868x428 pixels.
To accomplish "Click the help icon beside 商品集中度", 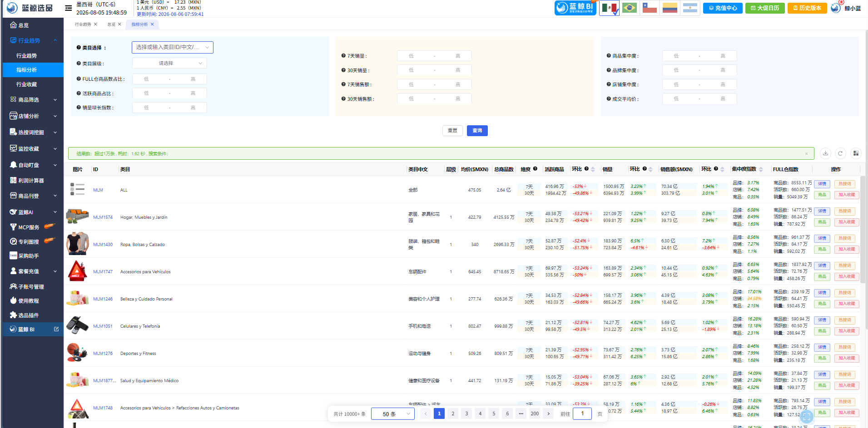I will [x=609, y=56].
